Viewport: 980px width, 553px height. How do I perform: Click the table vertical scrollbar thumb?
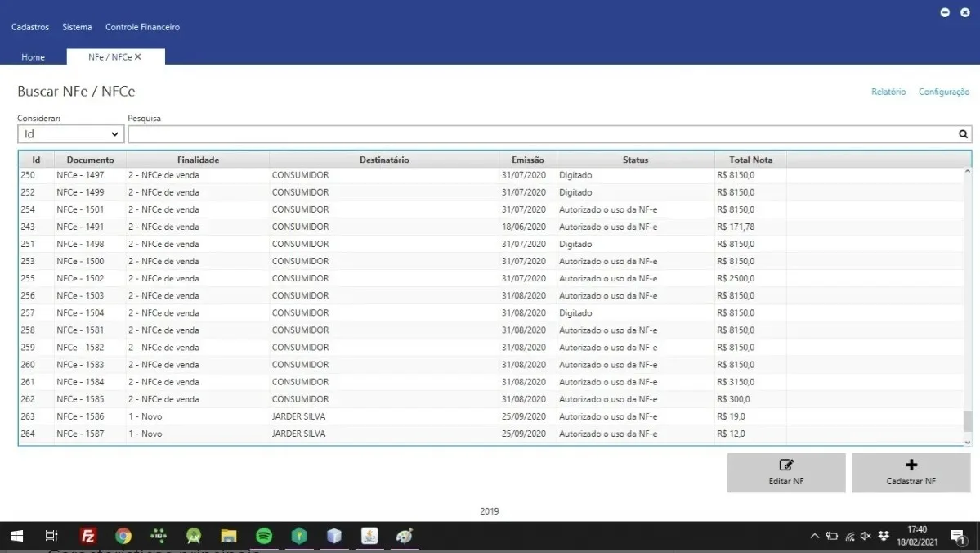pos(967,421)
